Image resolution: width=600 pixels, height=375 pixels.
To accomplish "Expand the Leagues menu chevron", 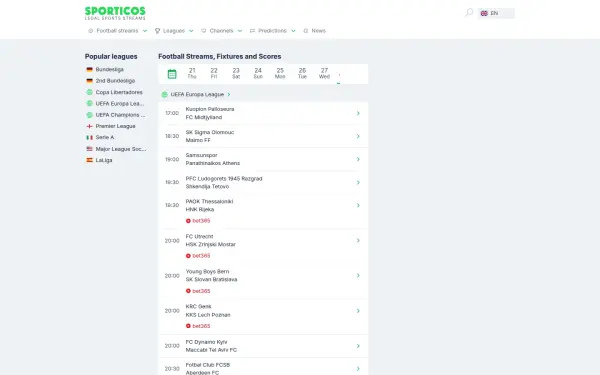I will [x=191, y=31].
